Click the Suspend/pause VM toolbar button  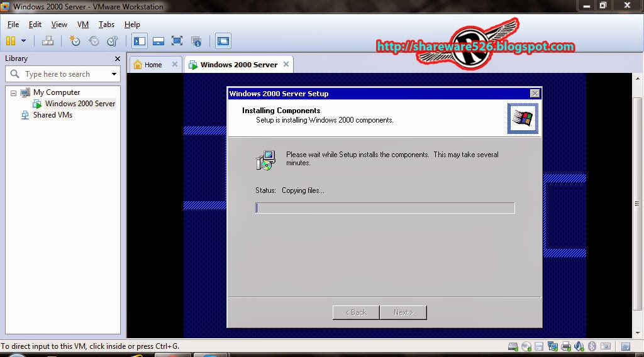[11, 41]
